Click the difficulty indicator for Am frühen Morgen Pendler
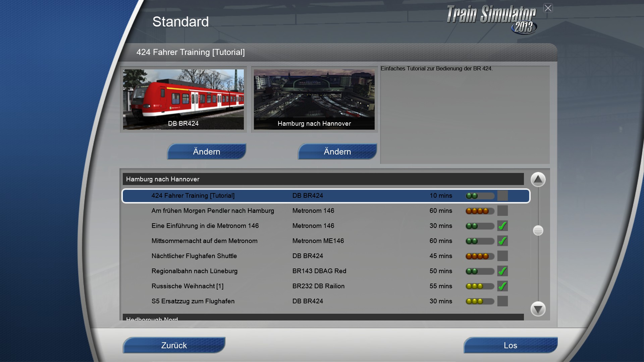Viewport: 644px width, 362px height. pos(480,211)
